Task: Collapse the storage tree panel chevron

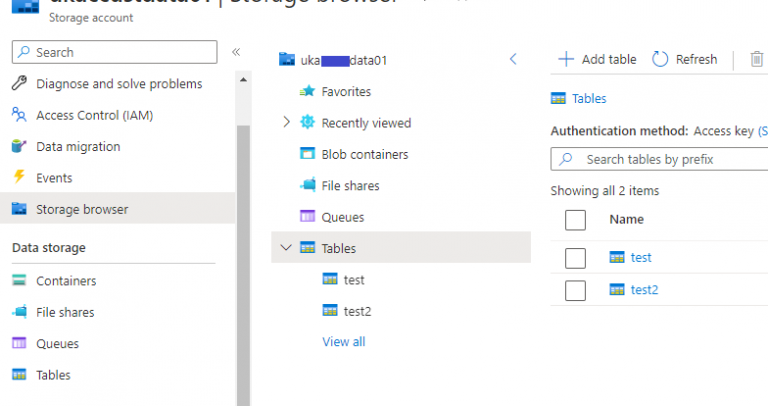Action: (513, 59)
